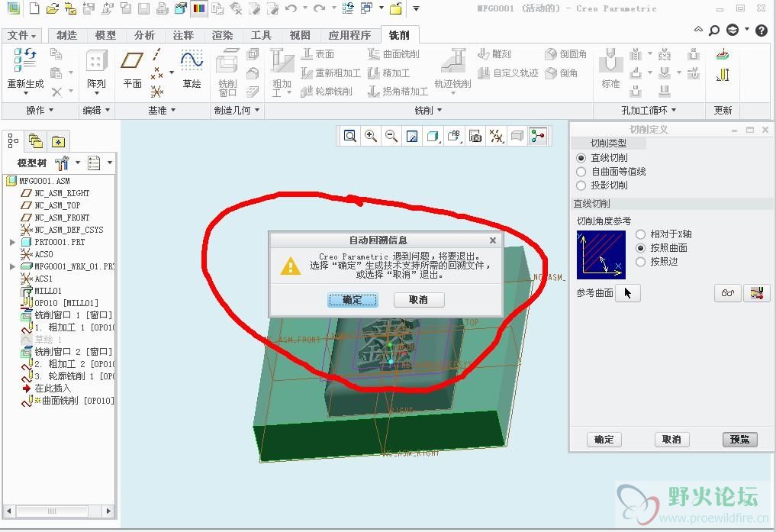The width and height of the screenshot is (776, 532).
Task: Click the eyeglasses preview icon
Action: click(727, 293)
